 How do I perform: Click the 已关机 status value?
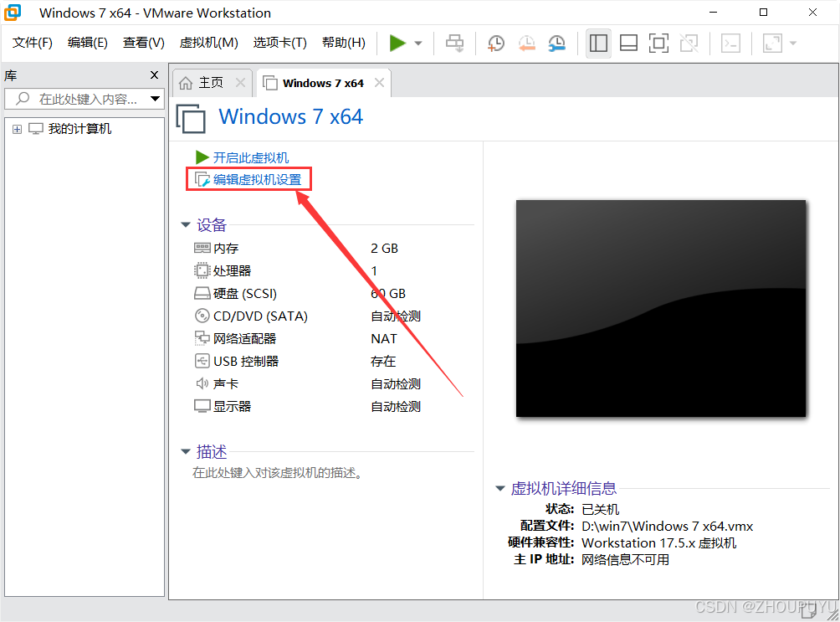coord(600,509)
